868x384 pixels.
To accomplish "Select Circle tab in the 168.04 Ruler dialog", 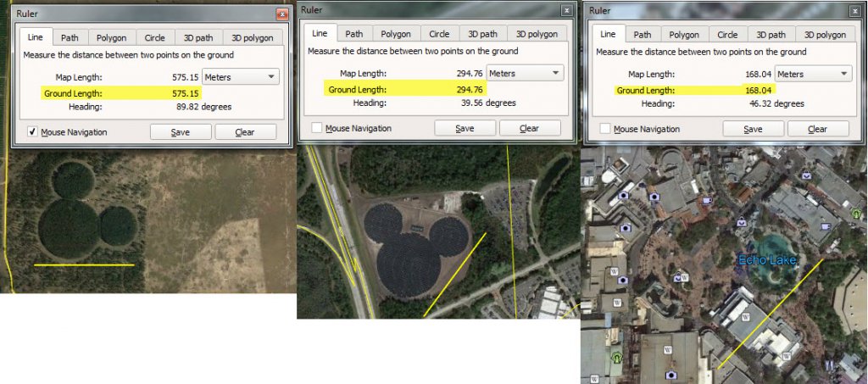I will pyautogui.click(x=727, y=35).
